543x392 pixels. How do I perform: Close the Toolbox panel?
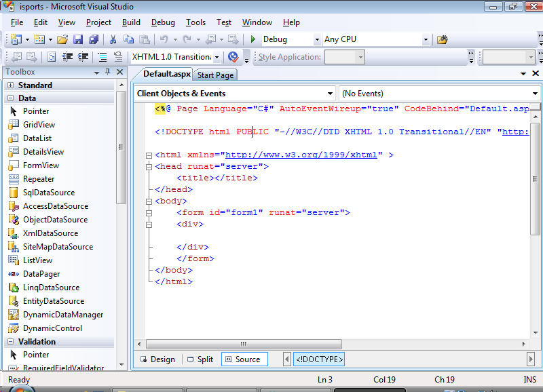tap(120, 72)
